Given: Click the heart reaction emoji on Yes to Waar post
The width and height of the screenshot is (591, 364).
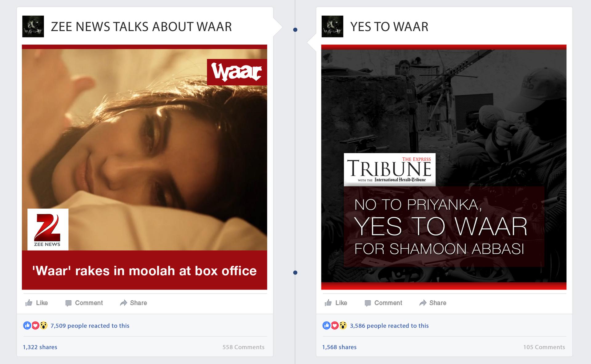Looking at the screenshot, I should (335, 325).
